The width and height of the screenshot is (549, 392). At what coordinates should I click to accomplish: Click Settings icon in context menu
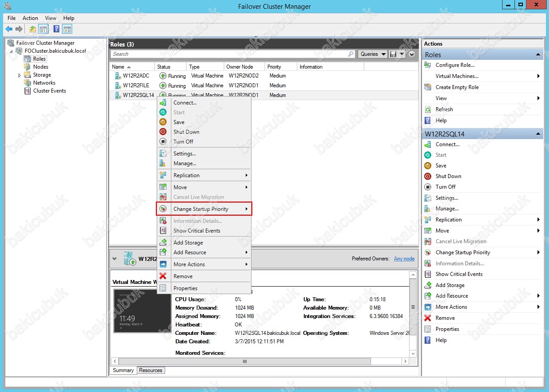pos(163,154)
